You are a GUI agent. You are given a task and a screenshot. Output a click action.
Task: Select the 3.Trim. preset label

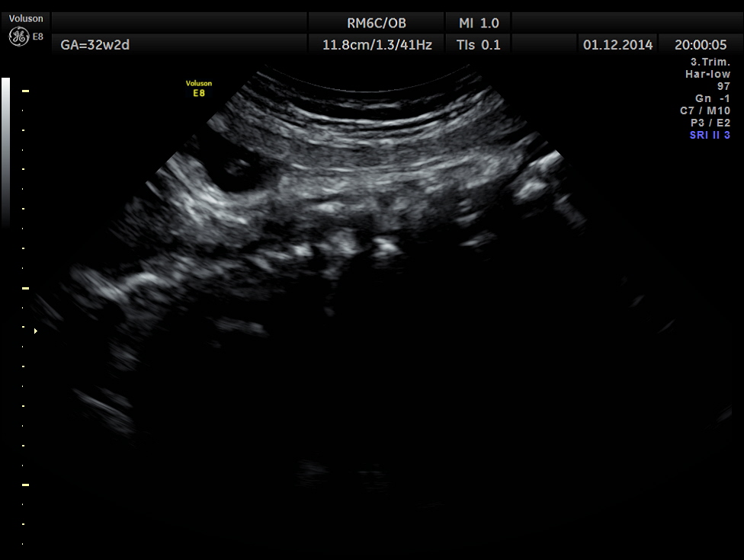click(710, 62)
